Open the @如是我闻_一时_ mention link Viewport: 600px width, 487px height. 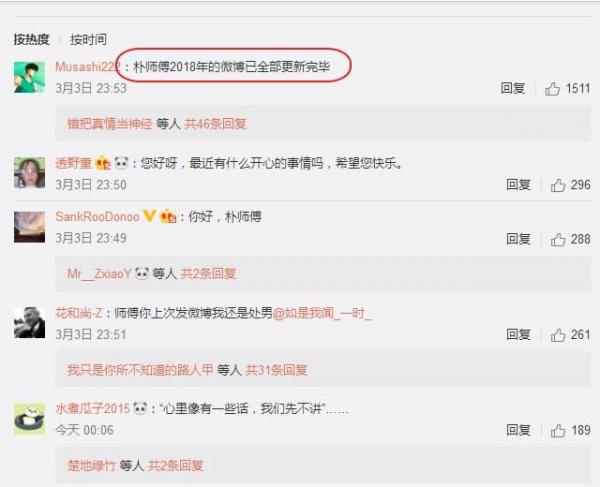tap(322, 313)
